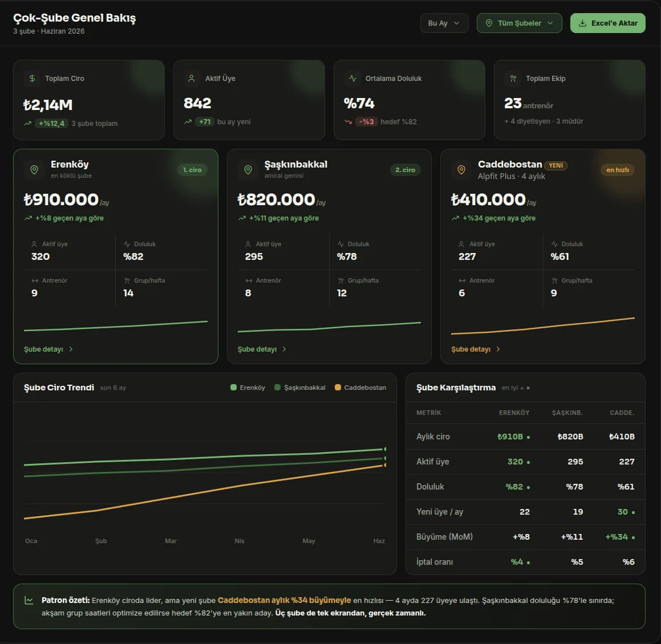Screen dimensions: 661x644
Task: Open Caddebostan Şube detayı link
Action: point(476,349)
